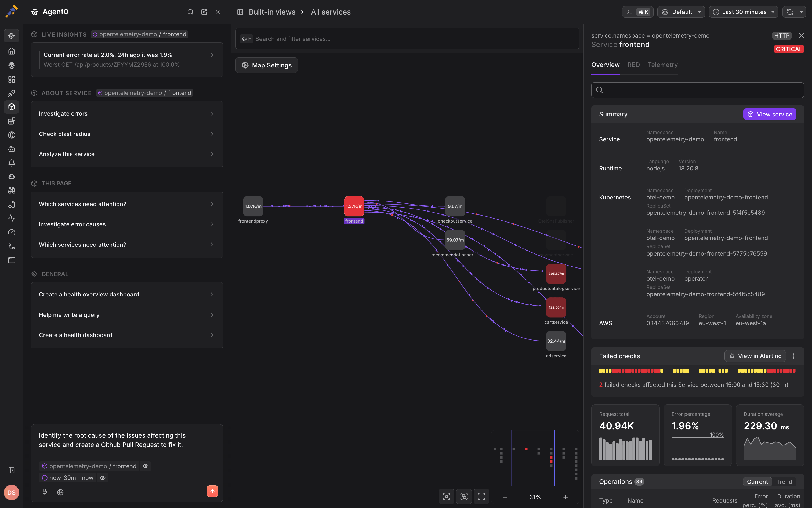
Task: Click the service details search field
Action: click(x=698, y=90)
